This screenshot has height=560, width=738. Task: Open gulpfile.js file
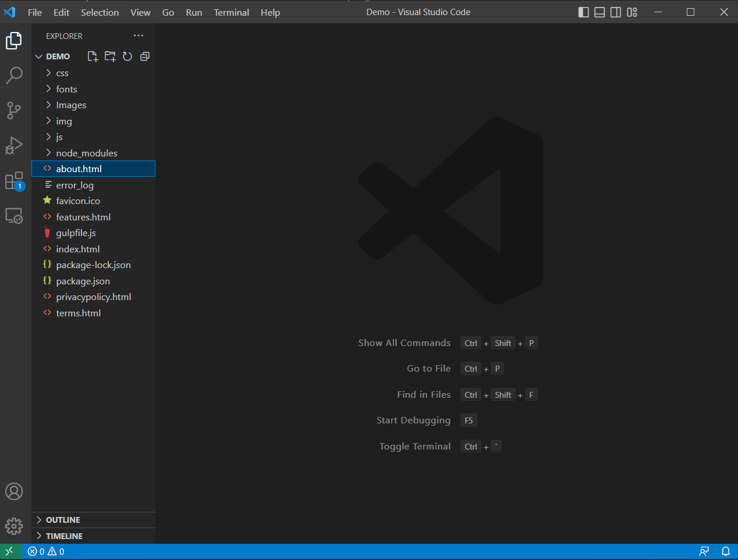[x=93, y=233]
